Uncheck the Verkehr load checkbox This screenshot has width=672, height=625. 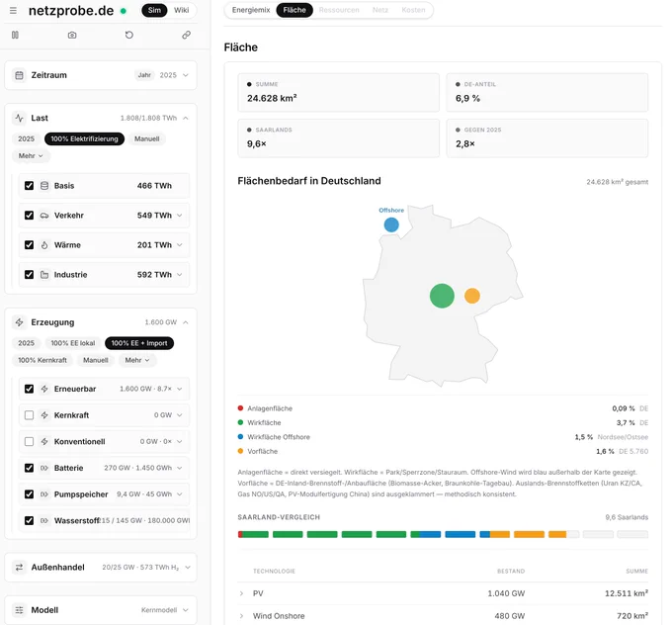29,216
